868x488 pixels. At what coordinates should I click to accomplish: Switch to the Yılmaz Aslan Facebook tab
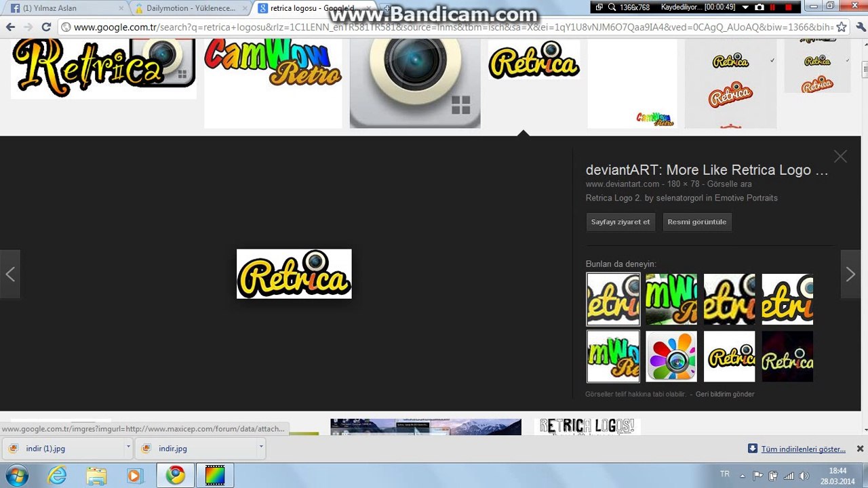[64, 8]
